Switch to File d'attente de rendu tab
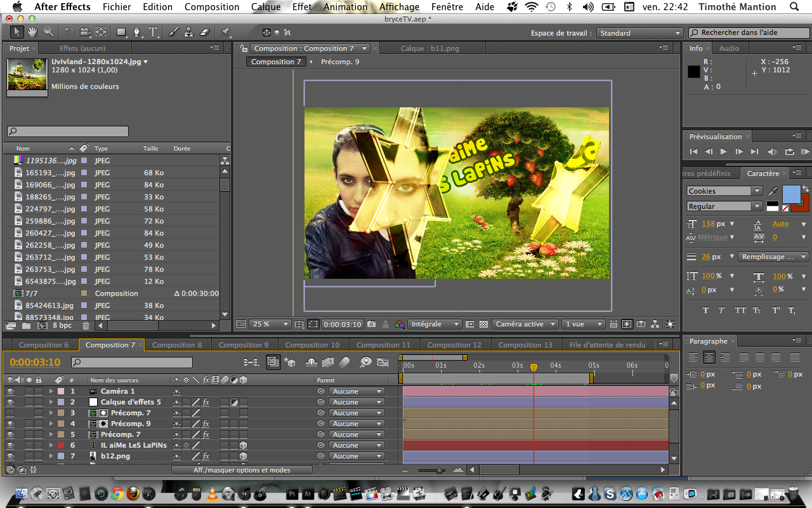 click(607, 345)
